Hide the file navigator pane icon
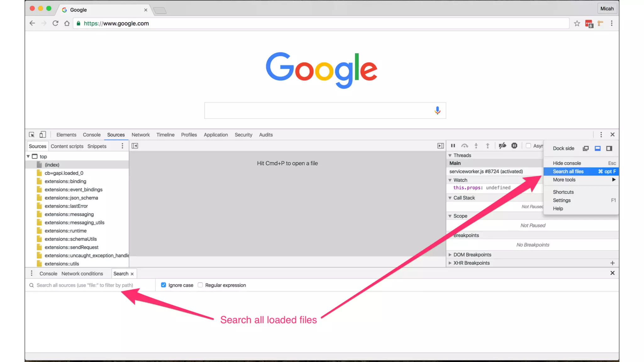The image size is (644, 362). (x=135, y=146)
